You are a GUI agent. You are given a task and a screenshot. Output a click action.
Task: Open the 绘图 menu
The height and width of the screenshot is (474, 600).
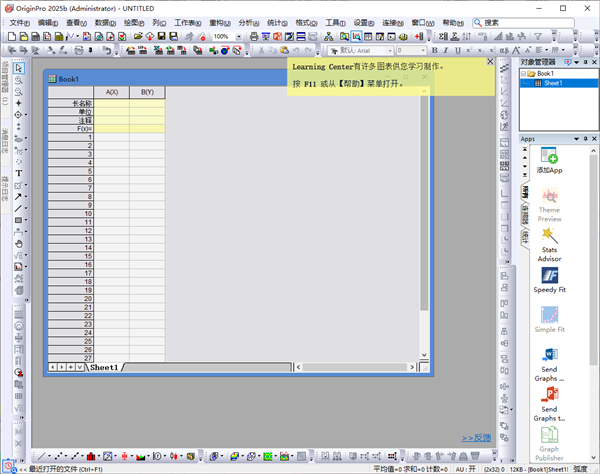pos(132,22)
